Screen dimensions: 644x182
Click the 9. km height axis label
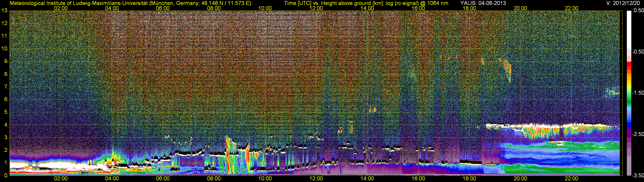(6, 61)
